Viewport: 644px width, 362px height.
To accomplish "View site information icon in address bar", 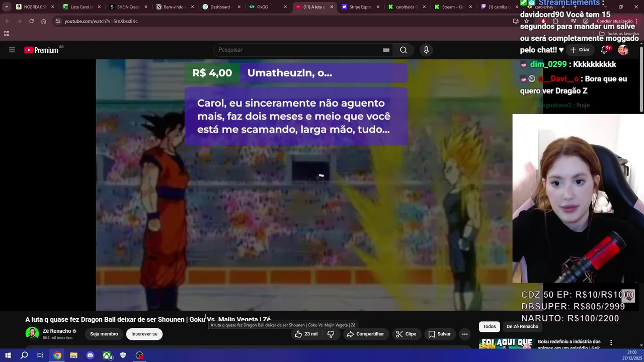I will point(58,21).
